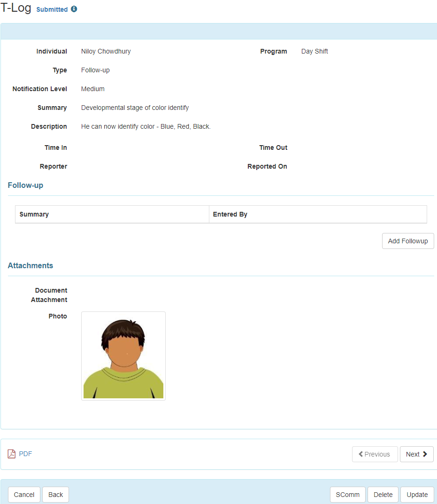This screenshot has height=504, width=437.
Task: Go to the Next T-Log
Action: (416, 454)
